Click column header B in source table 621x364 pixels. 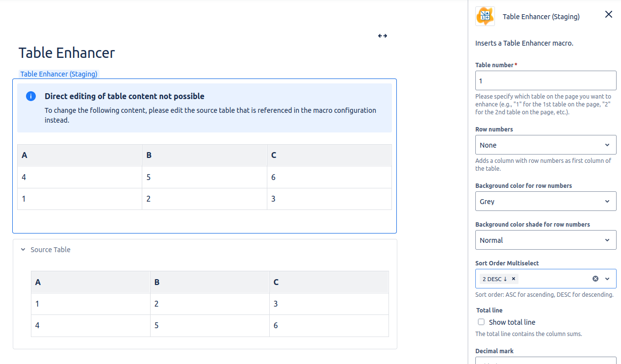click(157, 282)
